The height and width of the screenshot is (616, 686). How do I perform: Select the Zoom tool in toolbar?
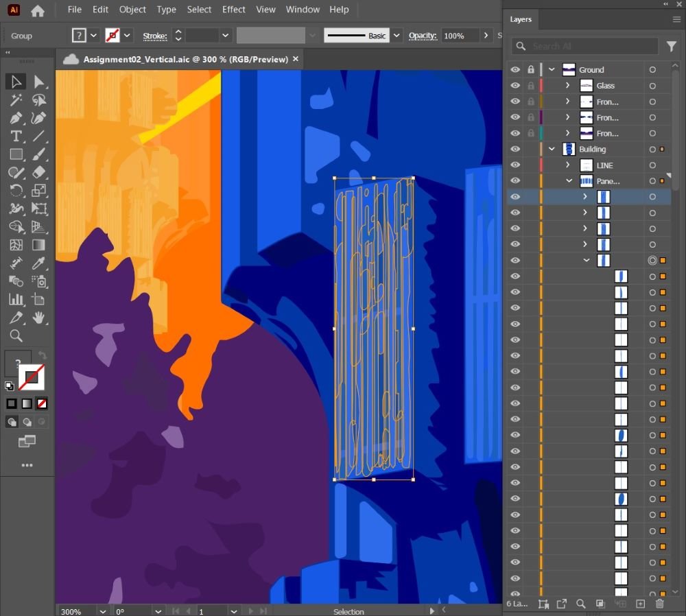[x=16, y=335]
